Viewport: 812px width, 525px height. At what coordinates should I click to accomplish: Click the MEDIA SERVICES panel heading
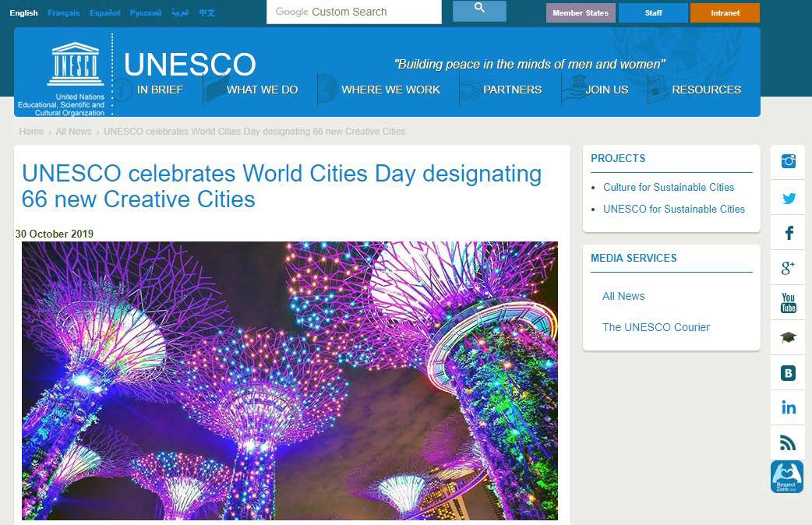634,258
